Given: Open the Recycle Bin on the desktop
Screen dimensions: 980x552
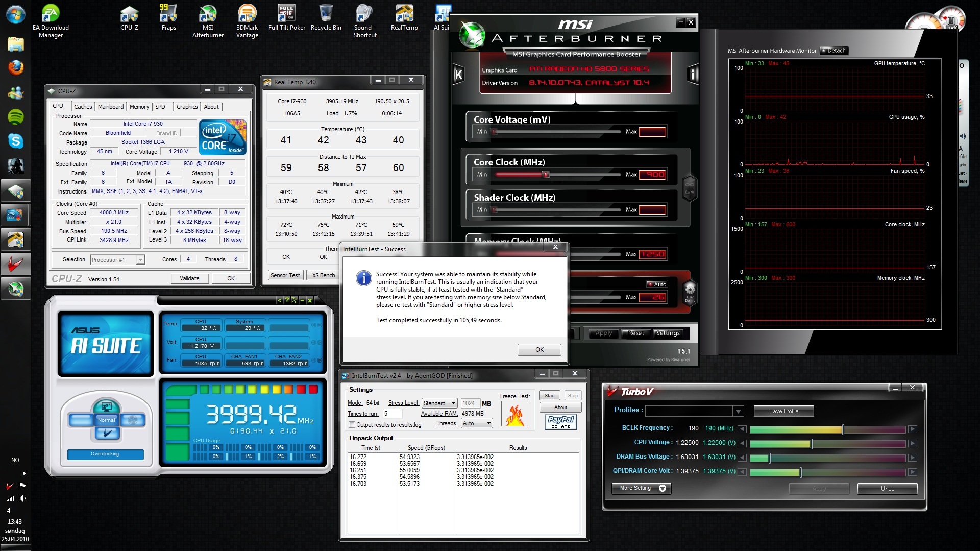Looking at the screenshot, I should 326,18.
